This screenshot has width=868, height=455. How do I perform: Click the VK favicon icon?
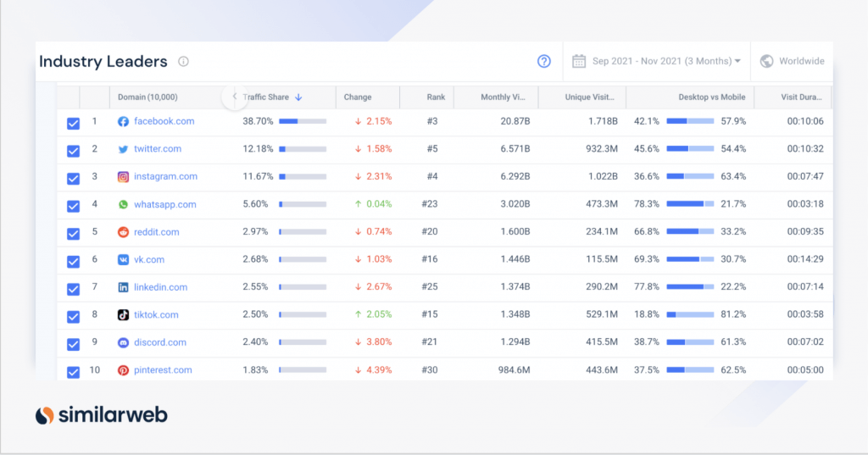(x=123, y=259)
